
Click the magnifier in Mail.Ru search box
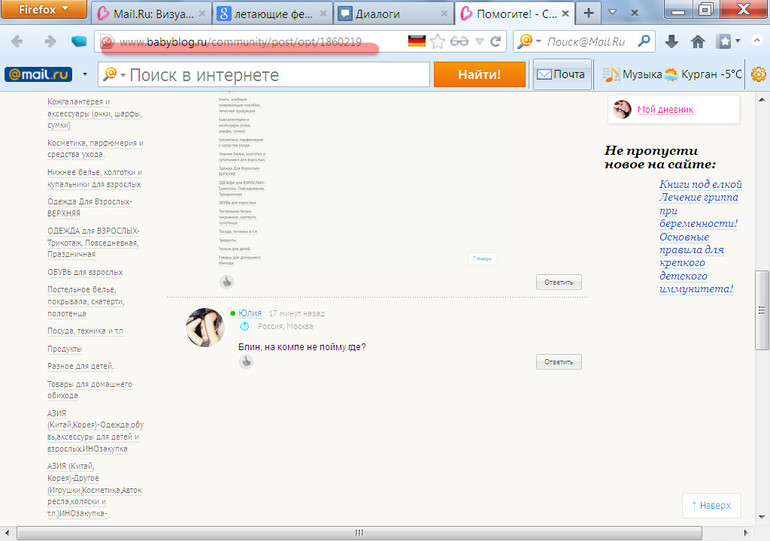(645, 42)
